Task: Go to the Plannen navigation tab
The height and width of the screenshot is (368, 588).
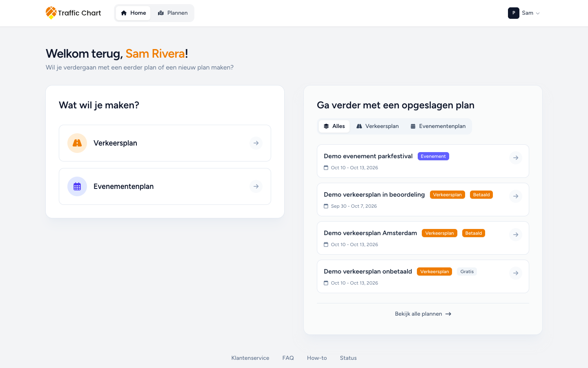Action: point(172,13)
